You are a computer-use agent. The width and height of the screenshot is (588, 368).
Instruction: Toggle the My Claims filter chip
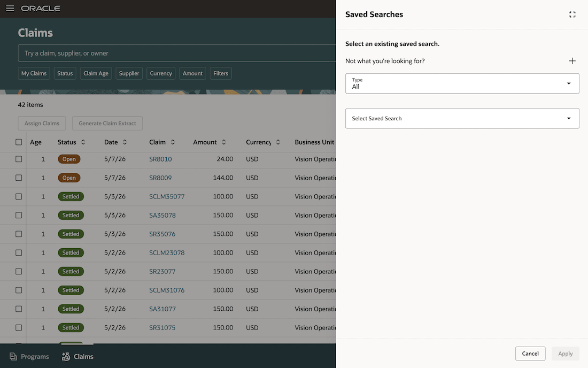pos(34,73)
